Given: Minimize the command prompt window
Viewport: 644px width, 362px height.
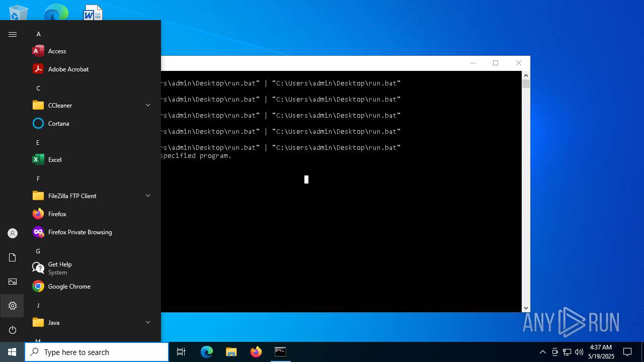Looking at the screenshot, I should point(472,63).
